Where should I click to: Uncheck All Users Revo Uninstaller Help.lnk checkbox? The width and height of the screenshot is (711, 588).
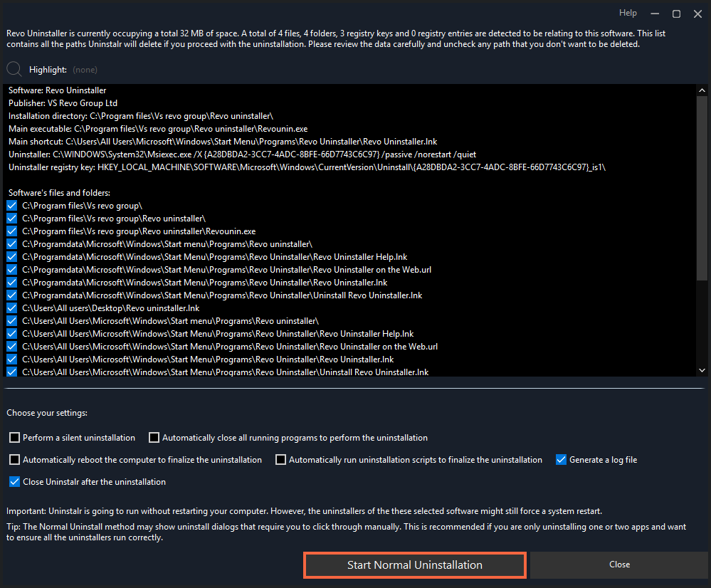point(12,333)
